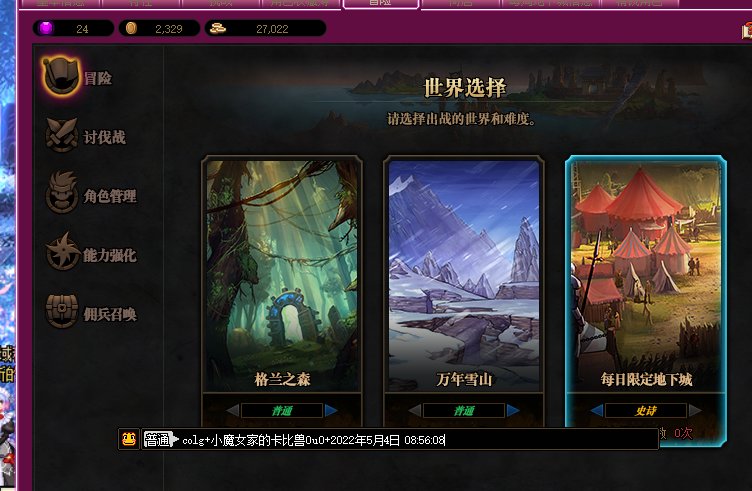The width and height of the screenshot is (752, 491).
Task: Click the stacked gold coins icon
Action: pyautogui.click(x=218, y=28)
